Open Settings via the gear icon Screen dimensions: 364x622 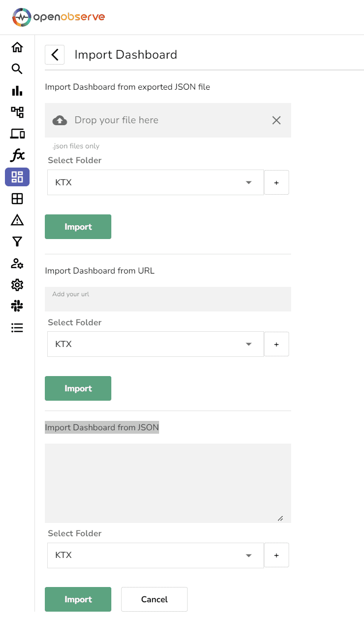(x=17, y=285)
